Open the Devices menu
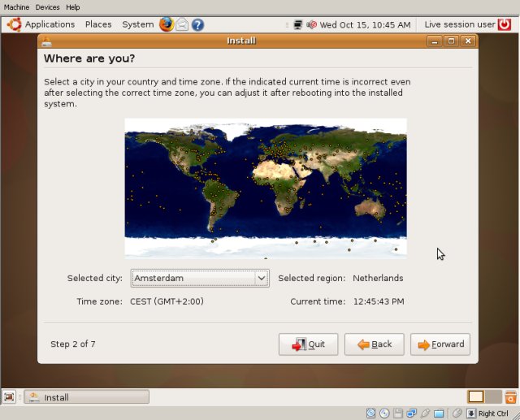This screenshot has width=520, height=420. [x=47, y=7]
